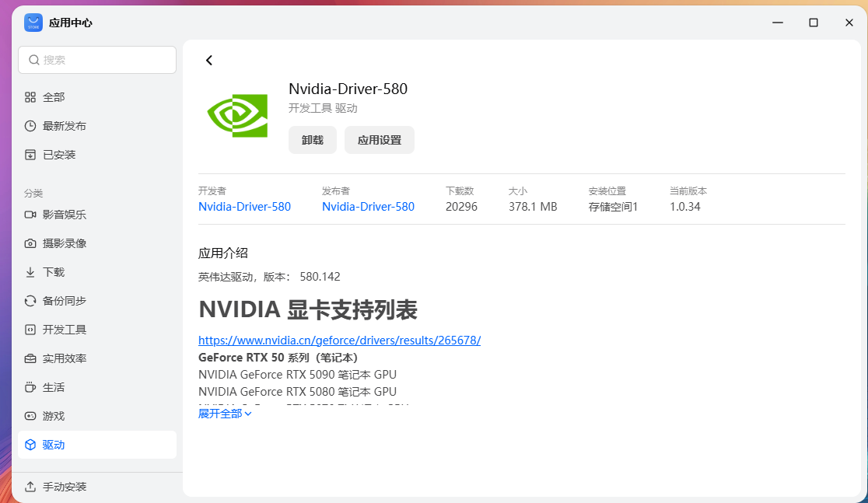Screen dimensions: 868x503
Task: Open the 最新发布 section
Action: coord(97,126)
